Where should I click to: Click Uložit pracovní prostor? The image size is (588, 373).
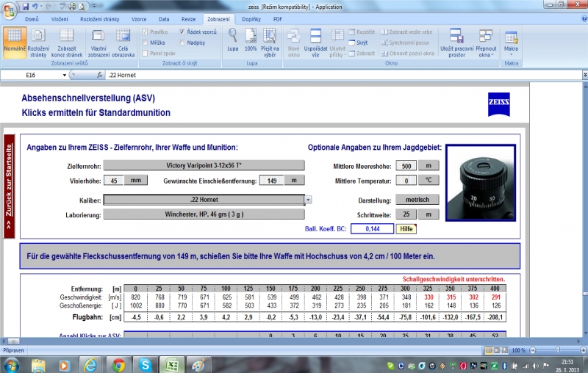click(456, 43)
